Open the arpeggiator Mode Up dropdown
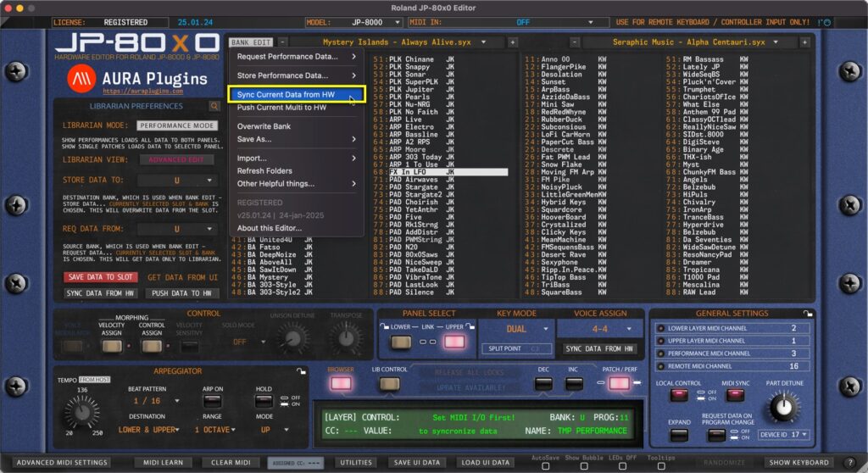The image size is (868, 473). tap(274, 430)
